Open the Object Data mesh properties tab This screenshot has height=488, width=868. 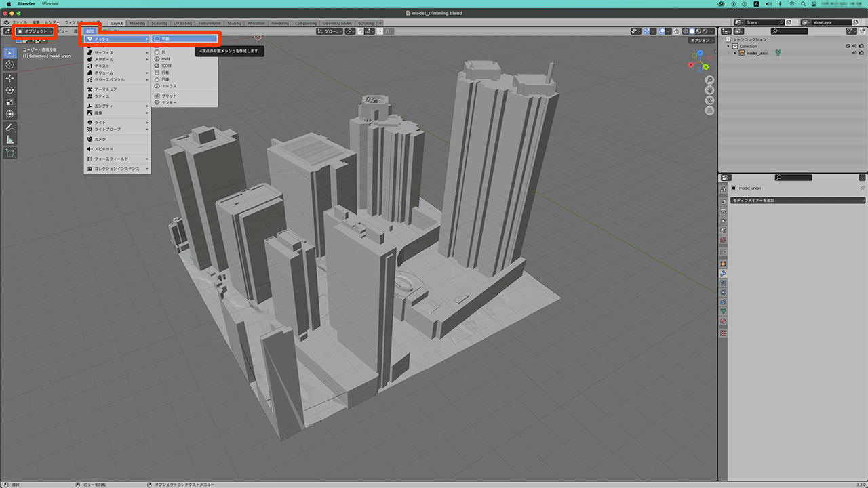[x=723, y=311]
